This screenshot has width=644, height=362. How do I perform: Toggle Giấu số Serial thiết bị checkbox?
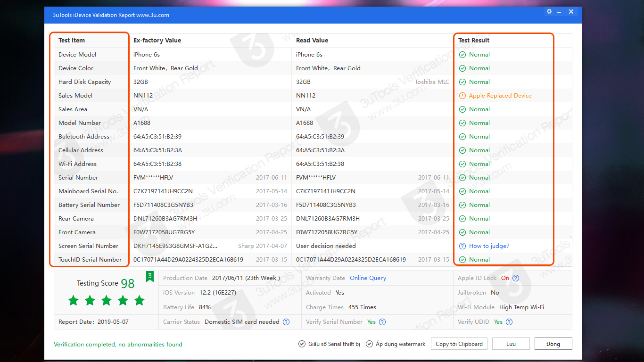[302, 344]
